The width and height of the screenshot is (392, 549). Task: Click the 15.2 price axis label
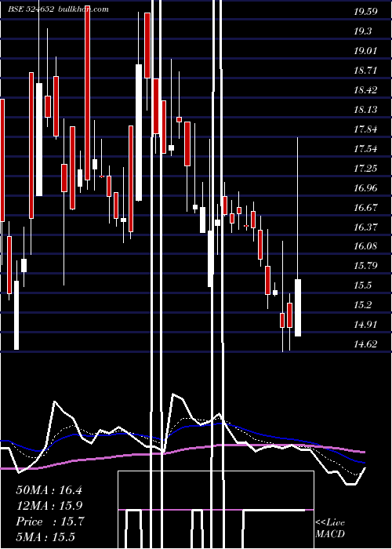[362, 304]
